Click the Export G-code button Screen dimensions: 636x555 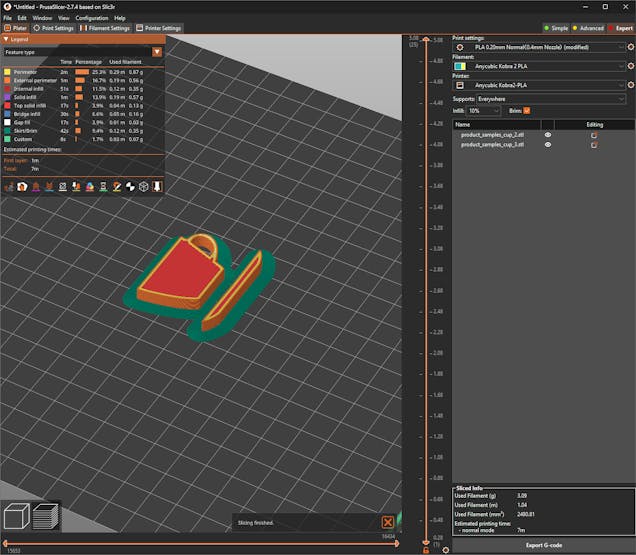(x=543, y=546)
